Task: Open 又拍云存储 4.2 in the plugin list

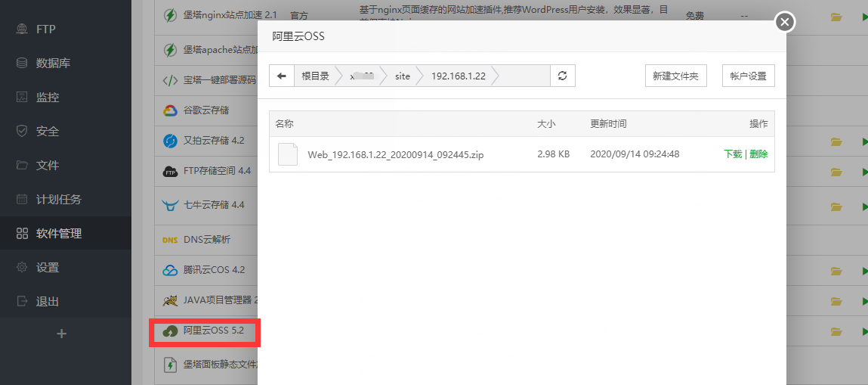Action: (x=214, y=141)
